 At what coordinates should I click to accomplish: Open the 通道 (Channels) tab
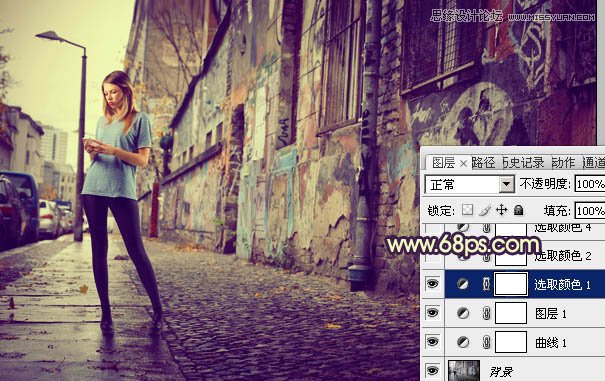click(594, 163)
